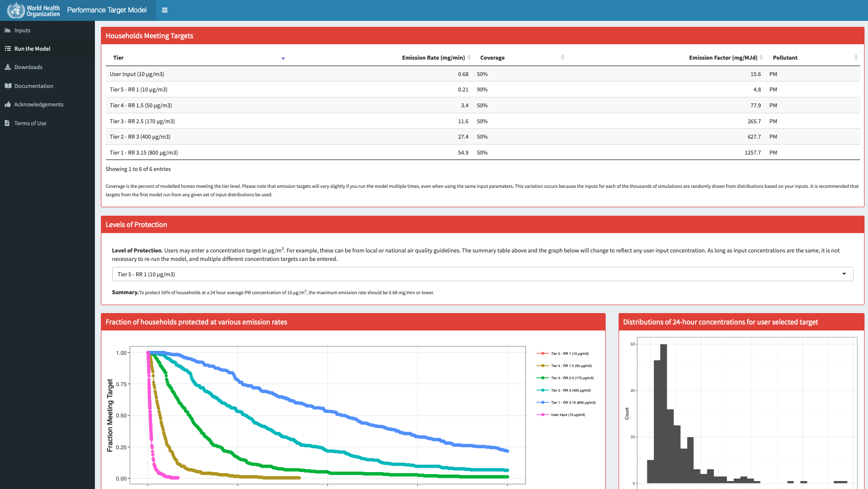Click the Households Meeting Targets panel header
Viewport: 868px width, 489px height.
[x=482, y=36]
